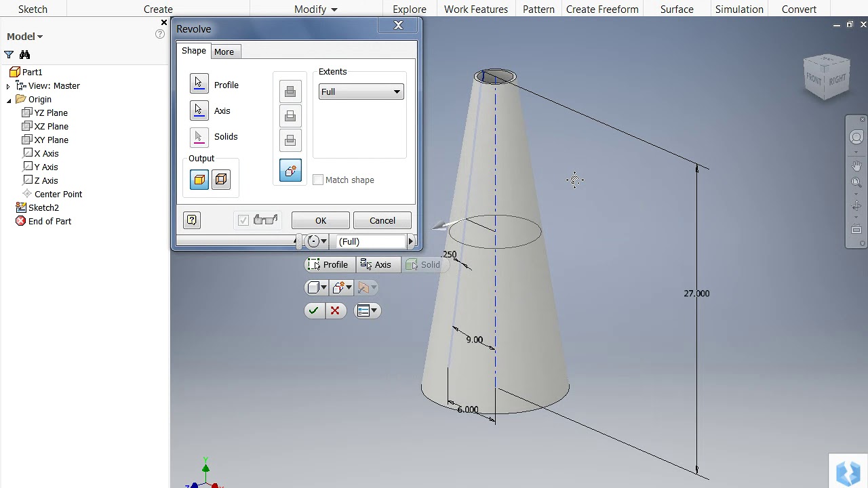Open the Pattern panel

pyautogui.click(x=538, y=9)
